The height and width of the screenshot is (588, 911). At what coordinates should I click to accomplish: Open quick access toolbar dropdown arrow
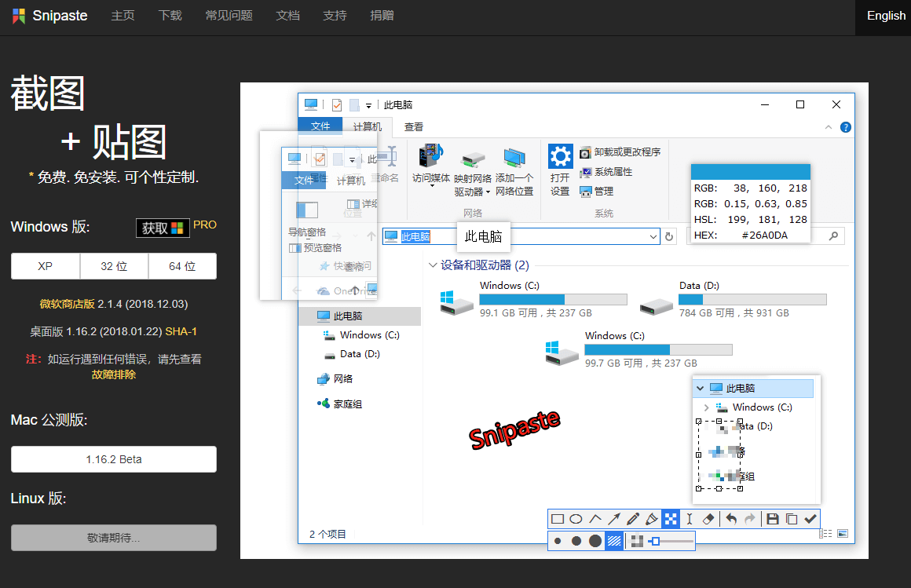tap(368, 106)
